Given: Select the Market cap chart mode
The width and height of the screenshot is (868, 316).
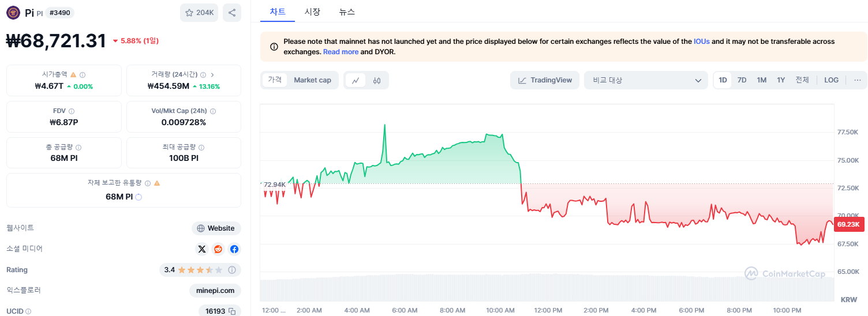Looking at the screenshot, I should [x=312, y=80].
